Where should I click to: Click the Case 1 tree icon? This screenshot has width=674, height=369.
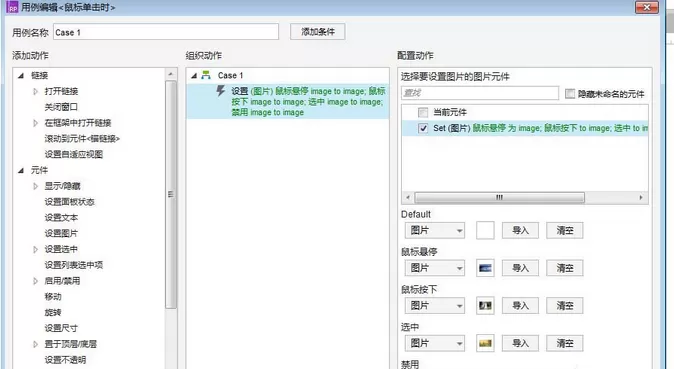(x=206, y=75)
